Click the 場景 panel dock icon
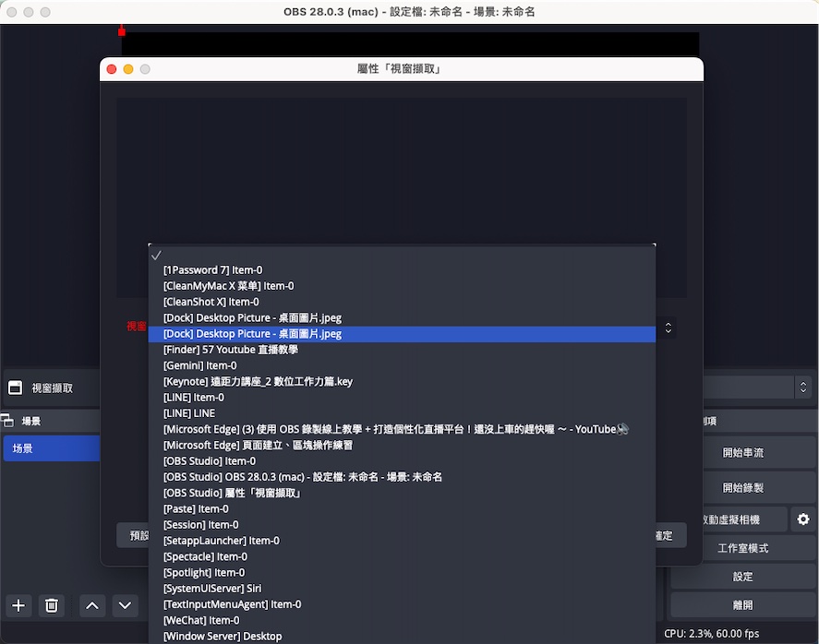 coord(7,421)
